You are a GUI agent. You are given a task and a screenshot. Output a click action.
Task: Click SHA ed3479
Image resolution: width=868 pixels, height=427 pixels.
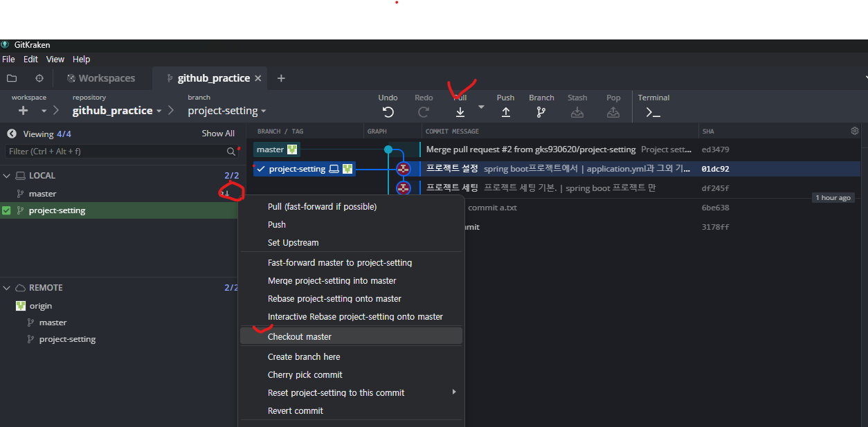coord(715,149)
